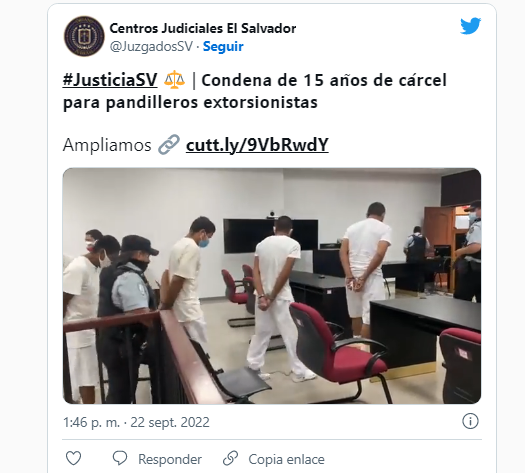This screenshot has width=525, height=473.
Task: Open the Centros Judiciales El Salvador name
Action: 203,28
